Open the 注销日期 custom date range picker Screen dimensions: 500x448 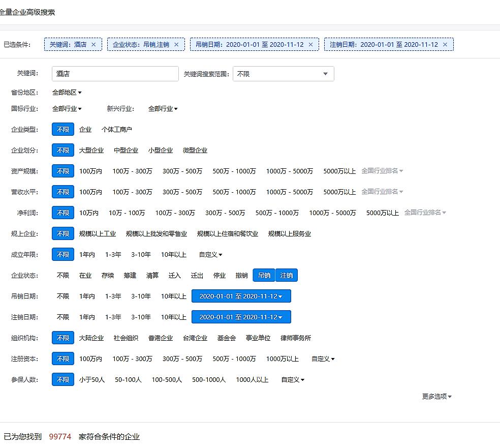pos(241,317)
